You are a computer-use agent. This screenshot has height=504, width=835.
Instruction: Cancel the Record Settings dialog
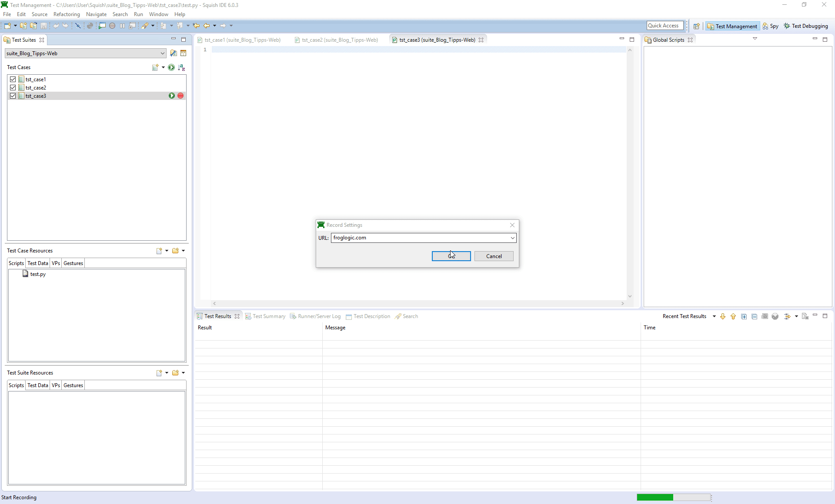(x=494, y=256)
